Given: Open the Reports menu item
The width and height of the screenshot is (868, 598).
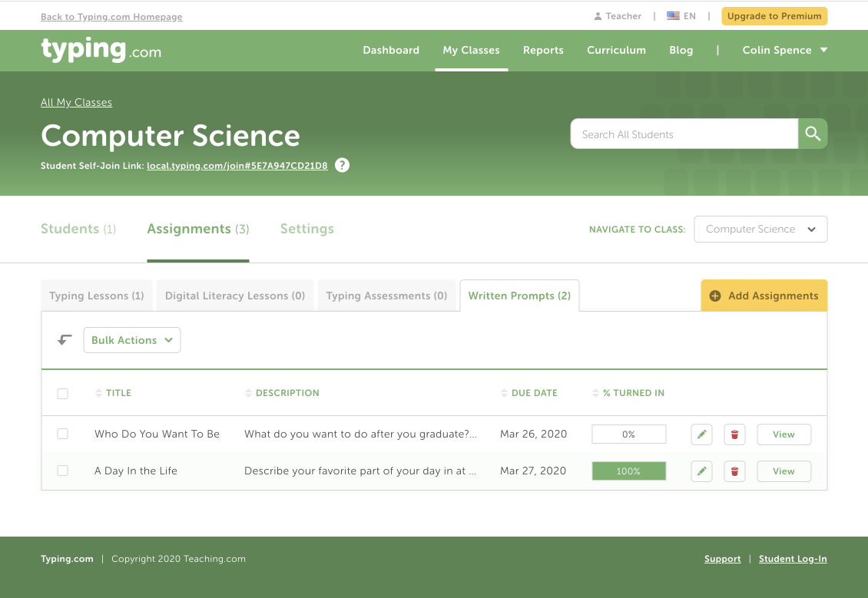Looking at the screenshot, I should [x=543, y=50].
